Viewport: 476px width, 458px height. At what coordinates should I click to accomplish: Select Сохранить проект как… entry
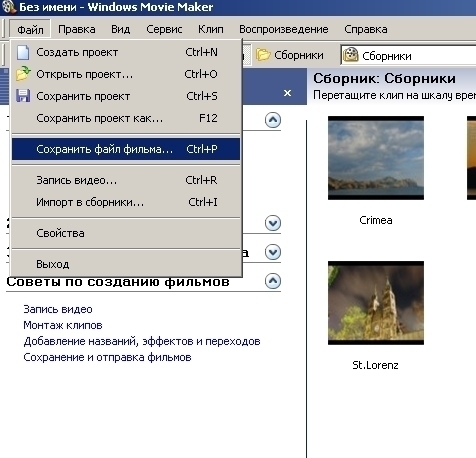(x=126, y=118)
